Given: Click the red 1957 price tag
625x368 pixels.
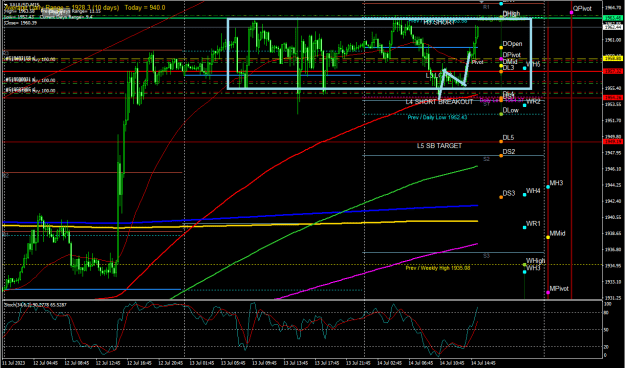Looking at the screenshot, I should pyautogui.click(x=613, y=71).
